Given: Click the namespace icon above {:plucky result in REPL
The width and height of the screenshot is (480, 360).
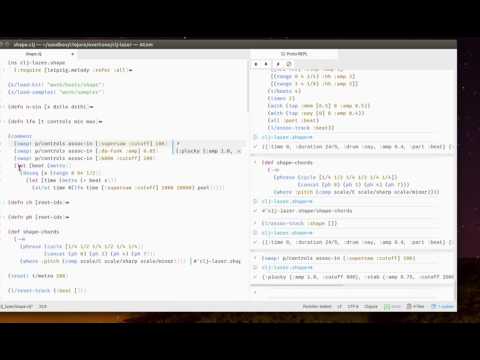Looking at the screenshot, I should pos(255,268).
